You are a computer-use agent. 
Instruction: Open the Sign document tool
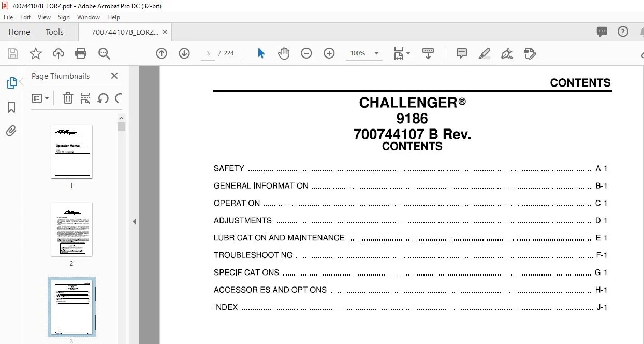click(x=507, y=53)
